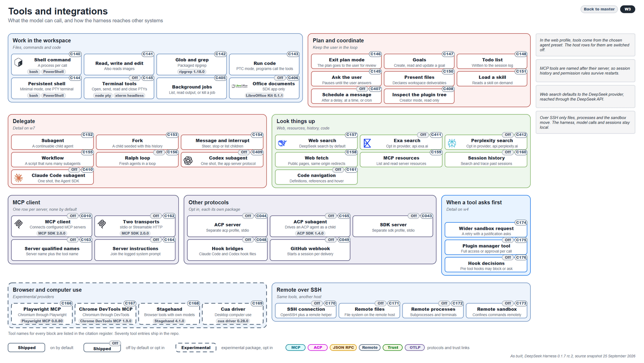Open the Exit plan mode card
The width and height of the screenshot is (644, 363).
tap(346, 61)
